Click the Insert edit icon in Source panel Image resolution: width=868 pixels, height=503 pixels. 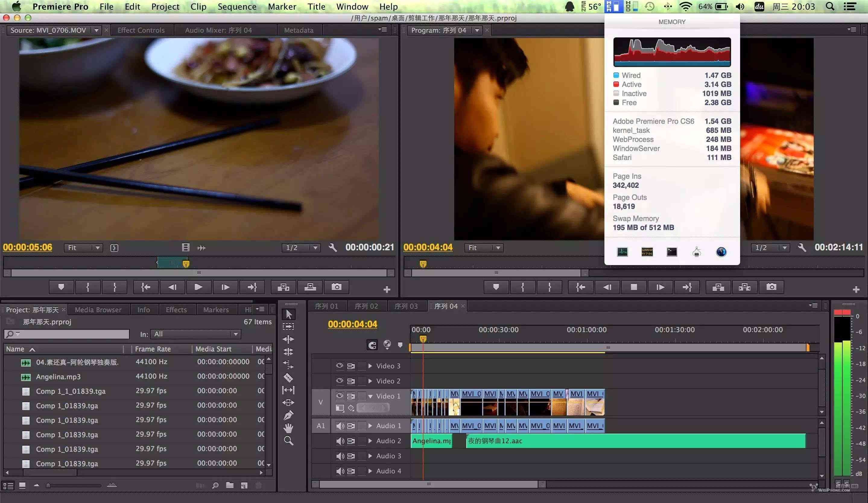284,287
